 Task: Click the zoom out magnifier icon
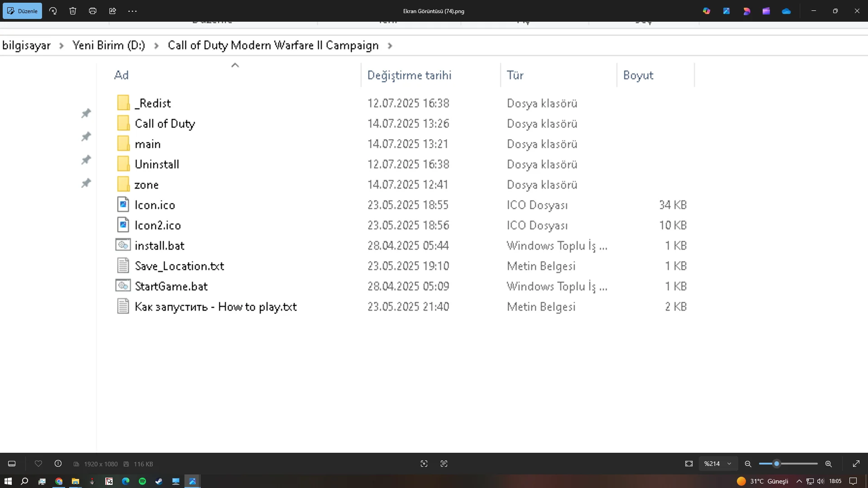pyautogui.click(x=748, y=464)
